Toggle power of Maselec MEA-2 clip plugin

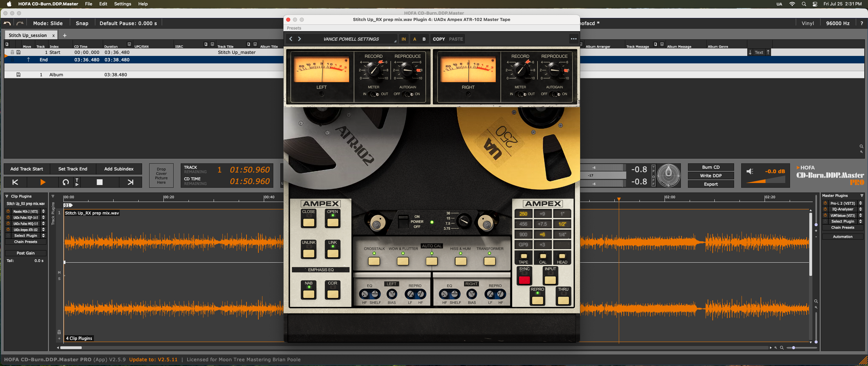point(8,211)
